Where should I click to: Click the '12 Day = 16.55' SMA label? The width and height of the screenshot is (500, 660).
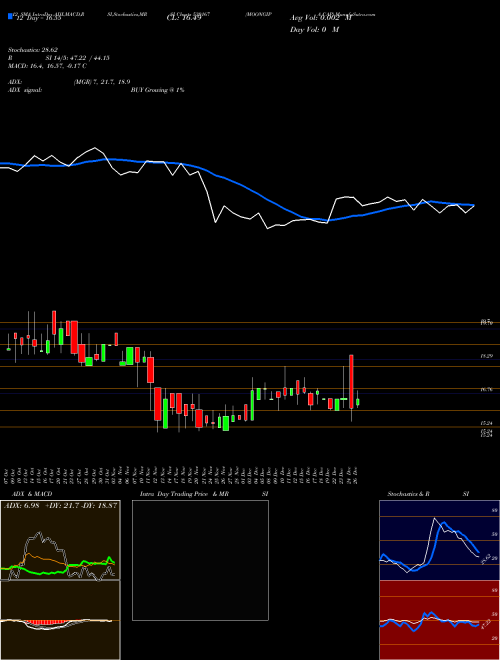37,18
